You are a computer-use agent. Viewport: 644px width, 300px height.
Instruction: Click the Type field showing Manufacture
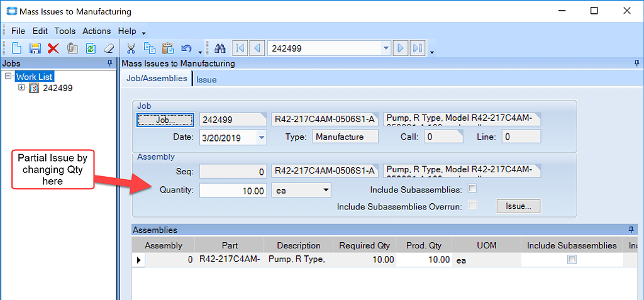(x=345, y=137)
